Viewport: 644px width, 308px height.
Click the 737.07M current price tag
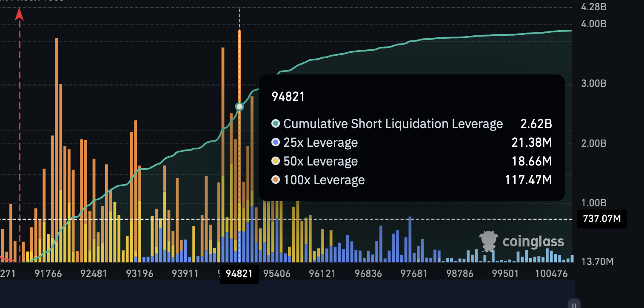tap(601, 219)
